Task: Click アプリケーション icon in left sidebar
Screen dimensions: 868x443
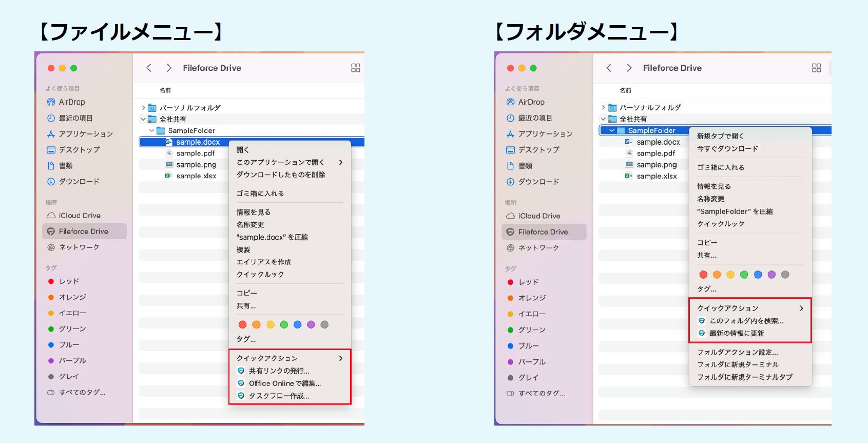Action: (51, 134)
